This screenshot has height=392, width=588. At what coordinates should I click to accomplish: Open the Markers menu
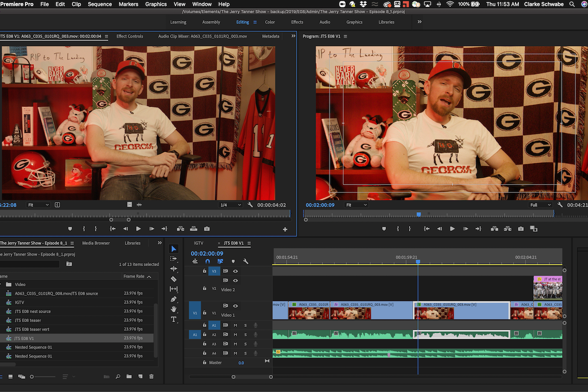click(128, 4)
